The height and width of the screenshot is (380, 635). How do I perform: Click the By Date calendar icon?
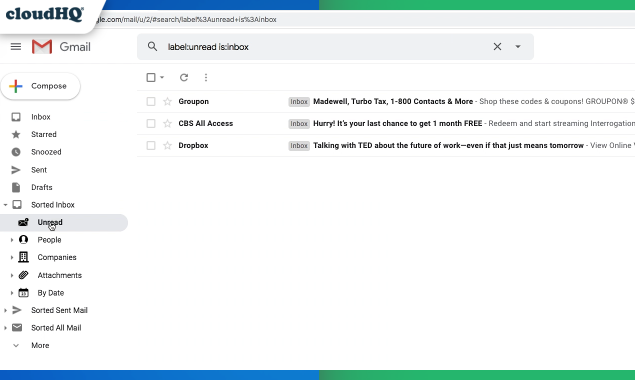click(x=23, y=292)
